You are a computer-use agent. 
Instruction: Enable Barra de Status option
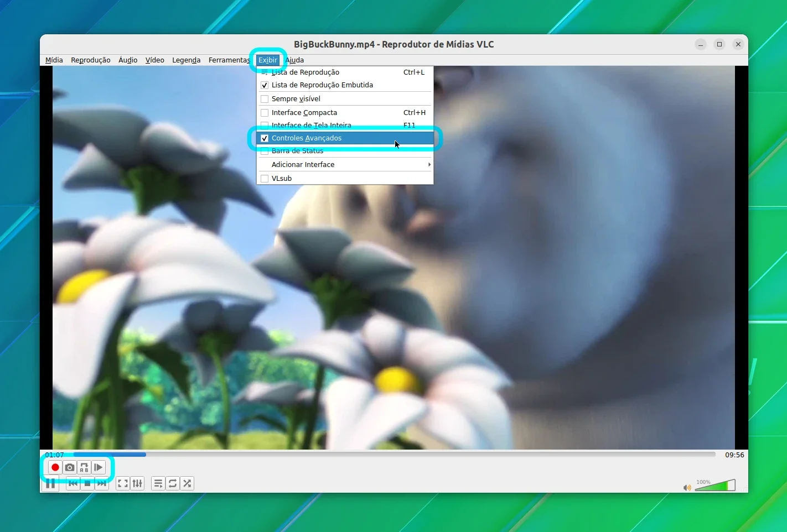345,151
